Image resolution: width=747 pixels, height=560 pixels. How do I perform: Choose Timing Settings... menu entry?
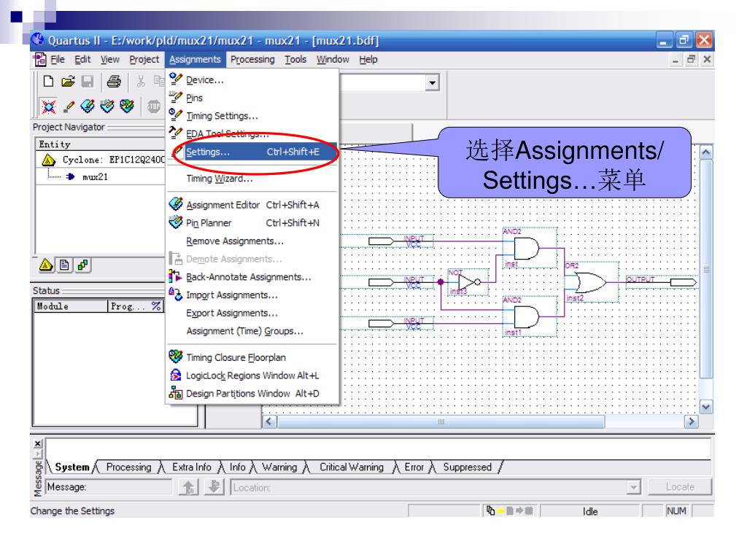coord(252,116)
